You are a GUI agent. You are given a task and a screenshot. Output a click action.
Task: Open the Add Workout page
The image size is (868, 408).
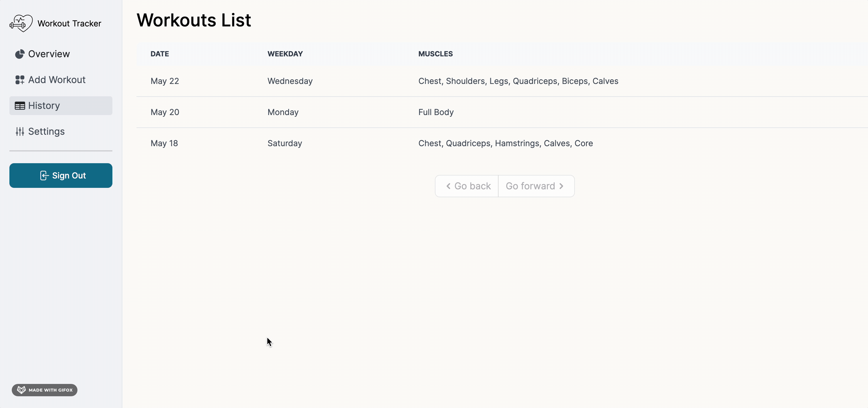(x=61, y=80)
